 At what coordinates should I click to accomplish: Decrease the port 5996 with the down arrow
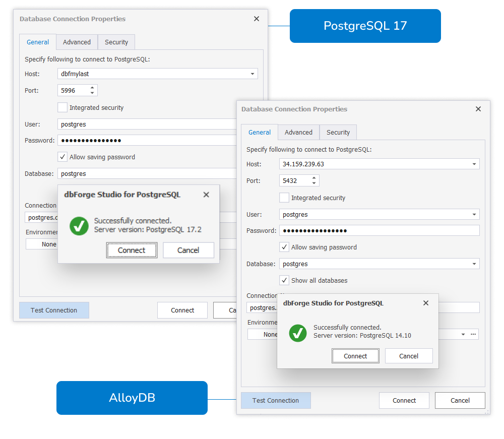click(x=92, y=93)
